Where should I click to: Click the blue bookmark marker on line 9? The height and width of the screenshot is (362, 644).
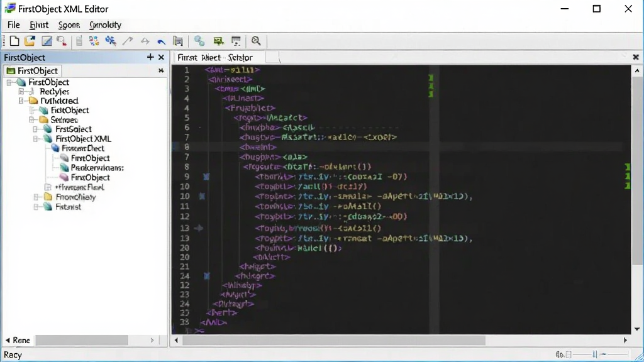click(206, 177)
